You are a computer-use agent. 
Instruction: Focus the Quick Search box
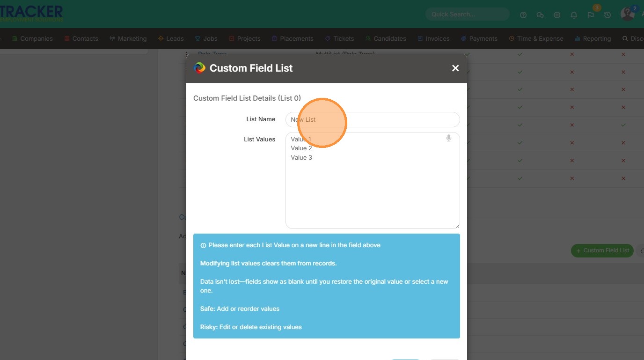[x=467, y=14]
